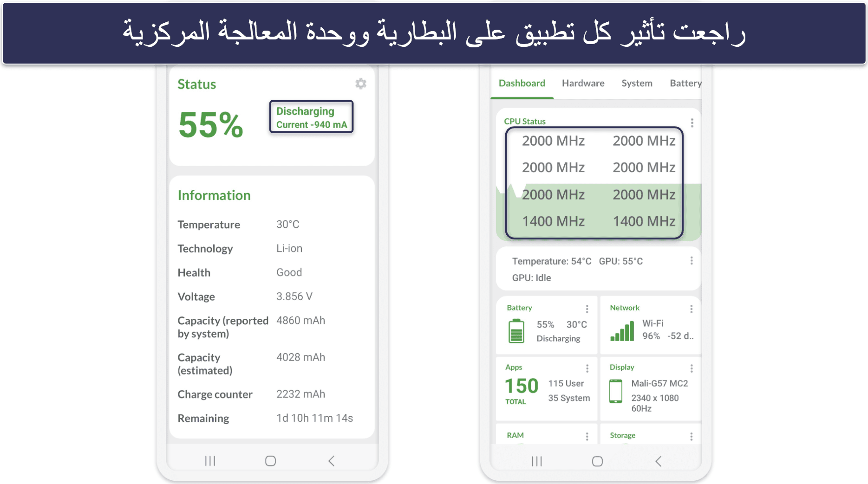Viewport: 868px width, 484px height.
Task: Switch to the System tab
Action: pos(637,83)
